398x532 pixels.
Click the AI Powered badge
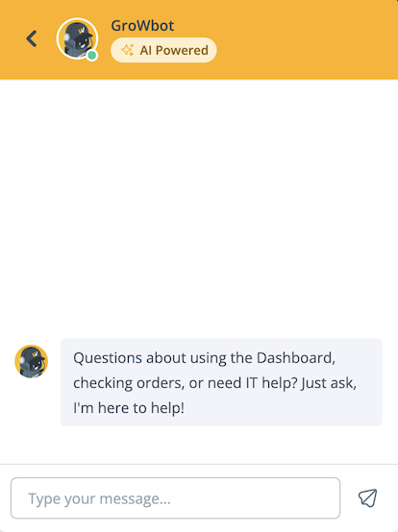tap(163, 50)
